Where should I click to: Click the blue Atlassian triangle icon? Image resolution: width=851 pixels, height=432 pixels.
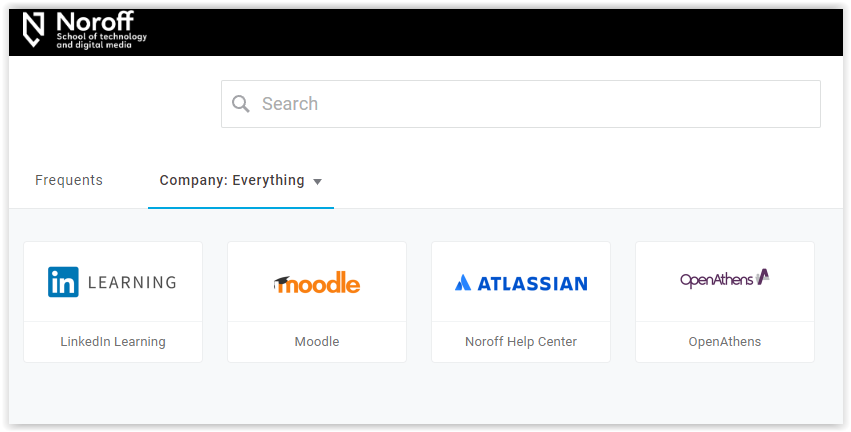point(462,283)
